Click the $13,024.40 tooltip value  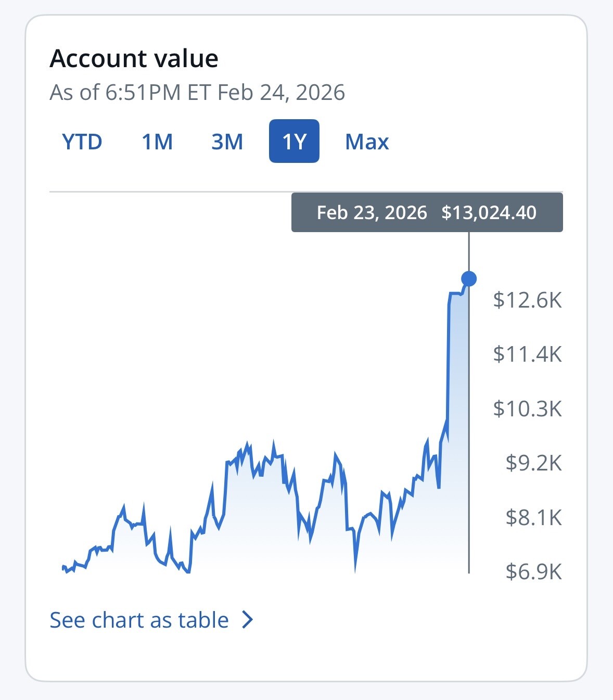click(x=489, y=213)
